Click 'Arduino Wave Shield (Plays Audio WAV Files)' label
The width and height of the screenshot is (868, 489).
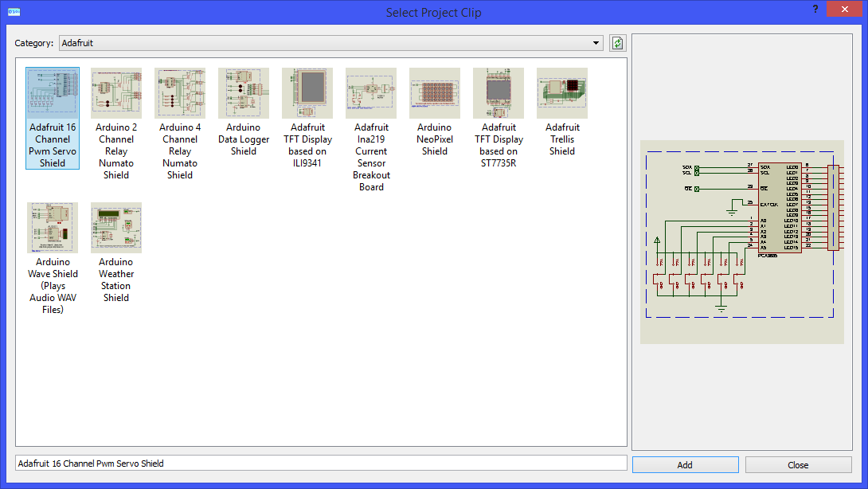tap(53, 286)
